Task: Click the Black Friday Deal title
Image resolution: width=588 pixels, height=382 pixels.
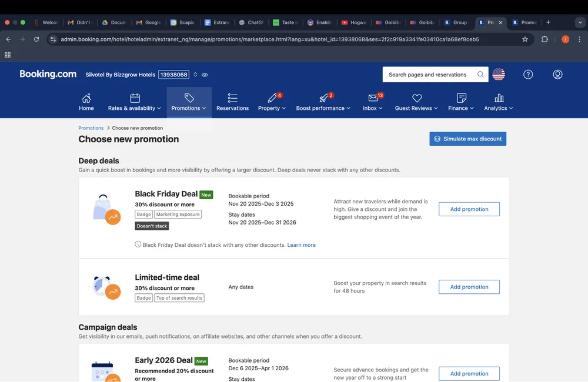Action: (166, 194)
